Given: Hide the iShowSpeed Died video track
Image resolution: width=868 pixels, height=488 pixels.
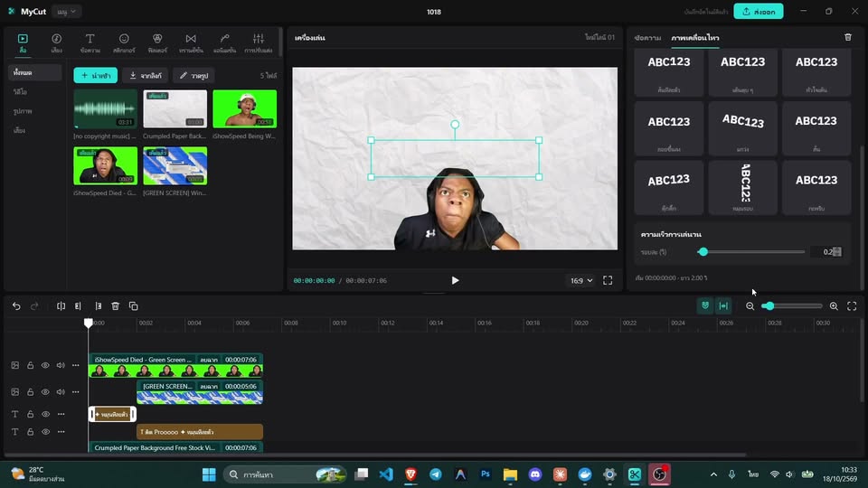Looking at the screenshot, I should click(x=45, y=365).
